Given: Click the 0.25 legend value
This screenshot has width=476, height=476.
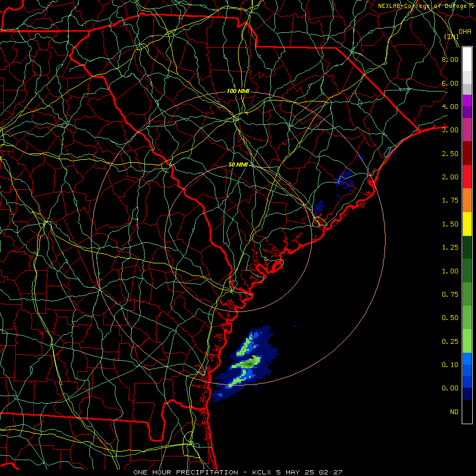Looking at the screenshot, I should click(450, 342).
